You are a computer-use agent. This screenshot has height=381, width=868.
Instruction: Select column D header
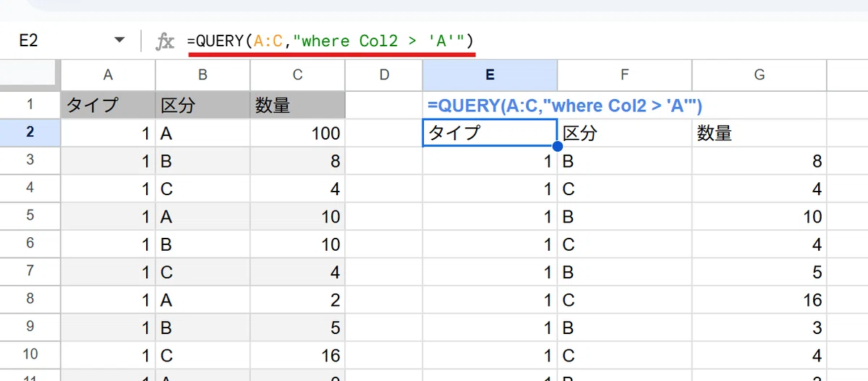pos(384,74)
